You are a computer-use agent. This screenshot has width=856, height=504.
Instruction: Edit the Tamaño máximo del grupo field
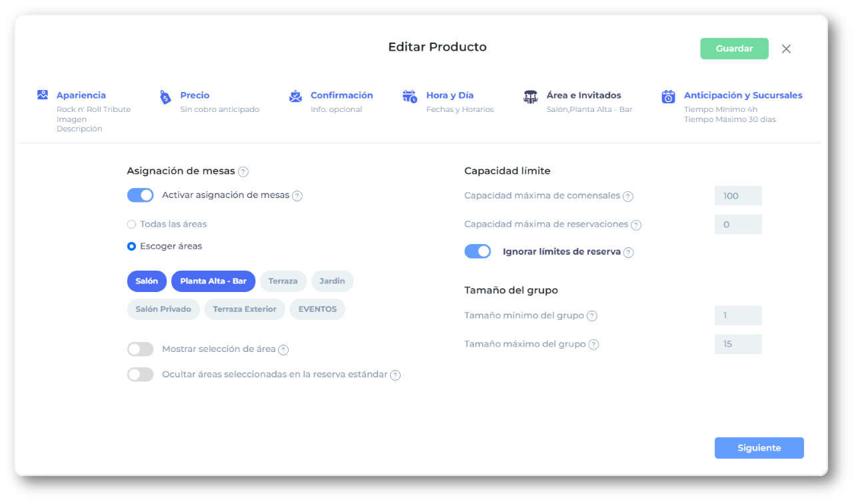(x=738, y=344)
